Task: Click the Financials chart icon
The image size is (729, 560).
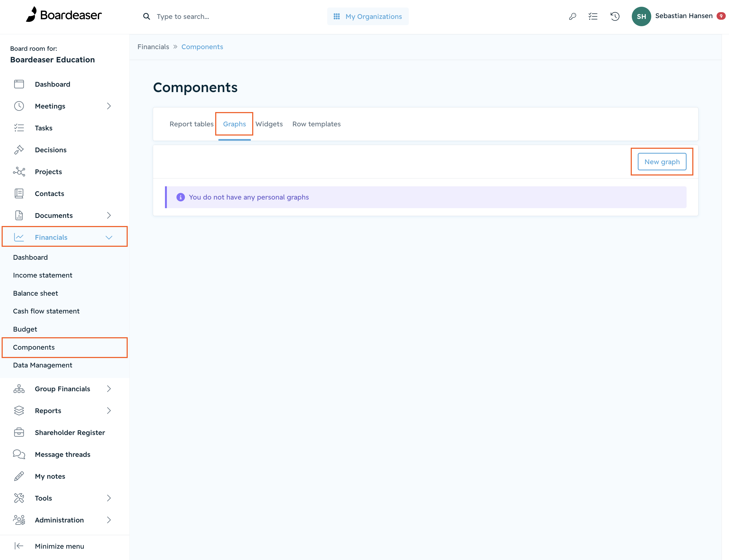Action: coord(19,237)
